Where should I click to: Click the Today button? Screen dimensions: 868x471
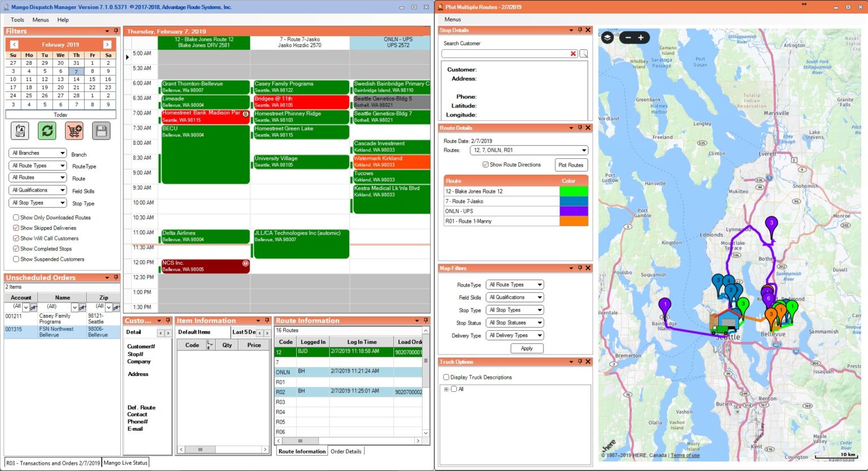coord(60,115)
